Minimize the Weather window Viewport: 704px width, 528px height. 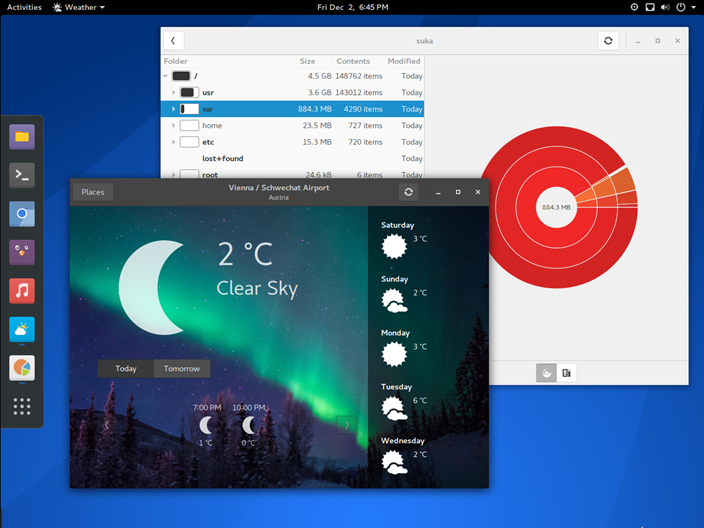click(438, 192)
